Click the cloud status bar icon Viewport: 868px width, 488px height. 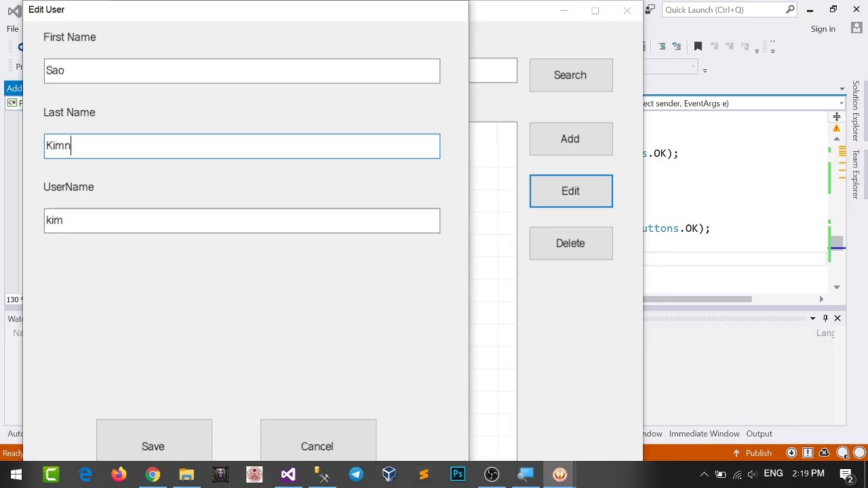click(824, 453)
